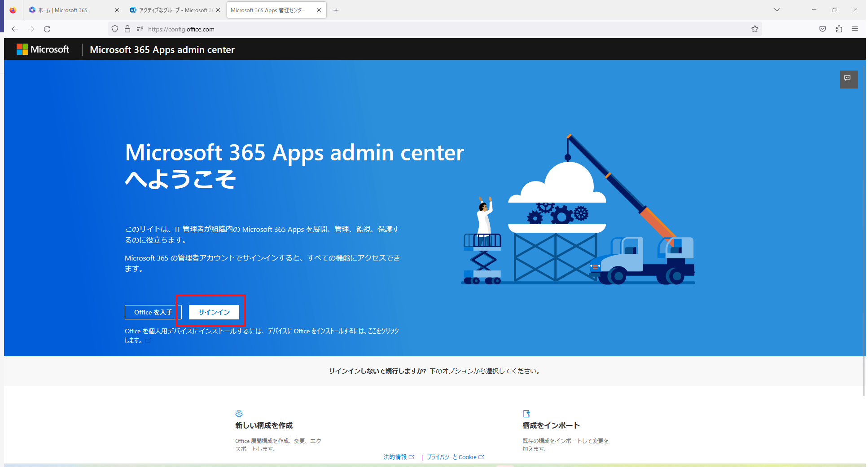Open the site permissions icon
The image size is (868, 469).
click(140, 29)
